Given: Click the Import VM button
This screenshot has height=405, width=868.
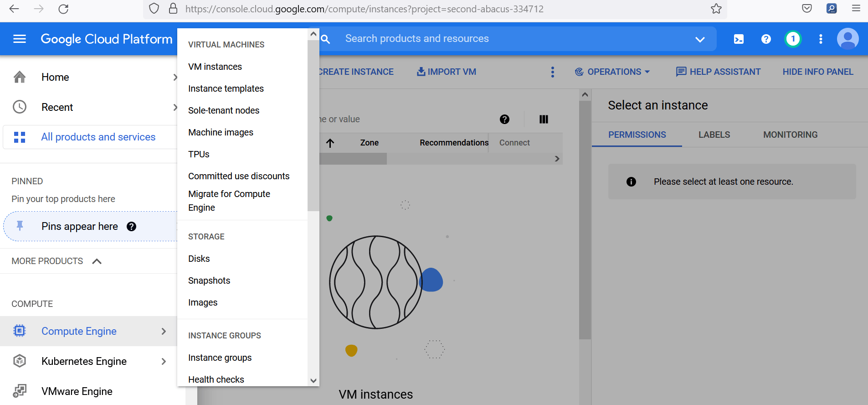Looking at the screenshot, I should click(x=447, y=72).
